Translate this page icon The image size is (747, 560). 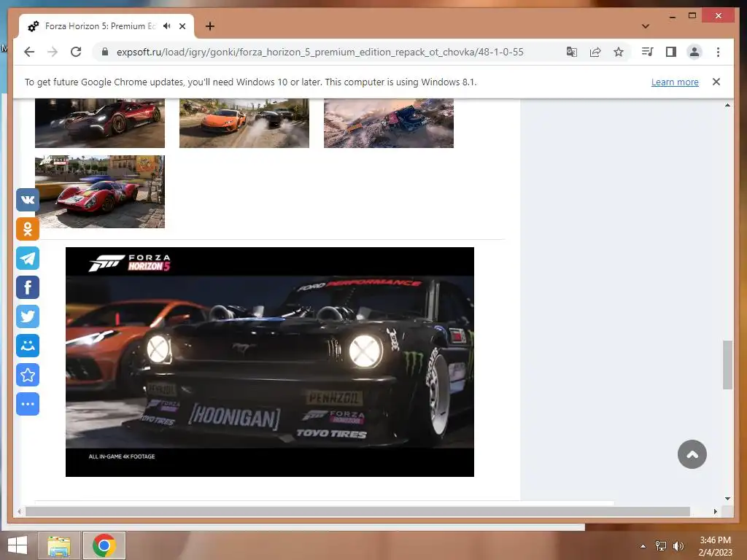pyautogui.click(x=572, y=52)
